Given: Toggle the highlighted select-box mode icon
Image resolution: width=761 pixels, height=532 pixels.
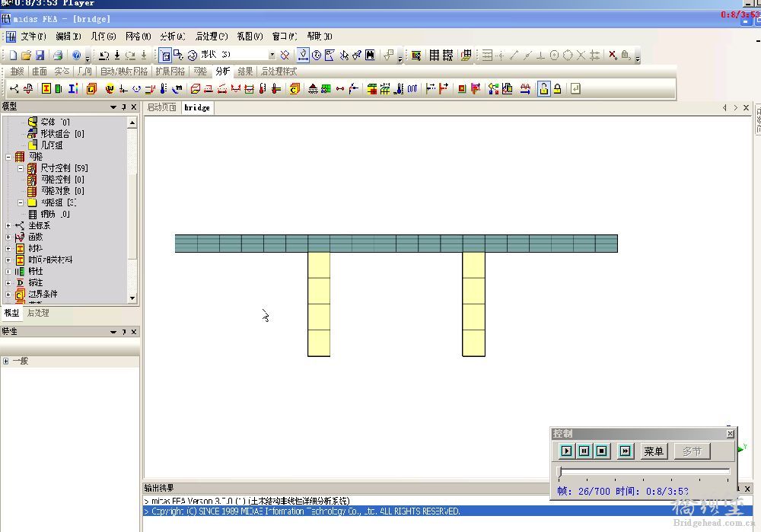Looking at the screenshot, I should [165, 56].
